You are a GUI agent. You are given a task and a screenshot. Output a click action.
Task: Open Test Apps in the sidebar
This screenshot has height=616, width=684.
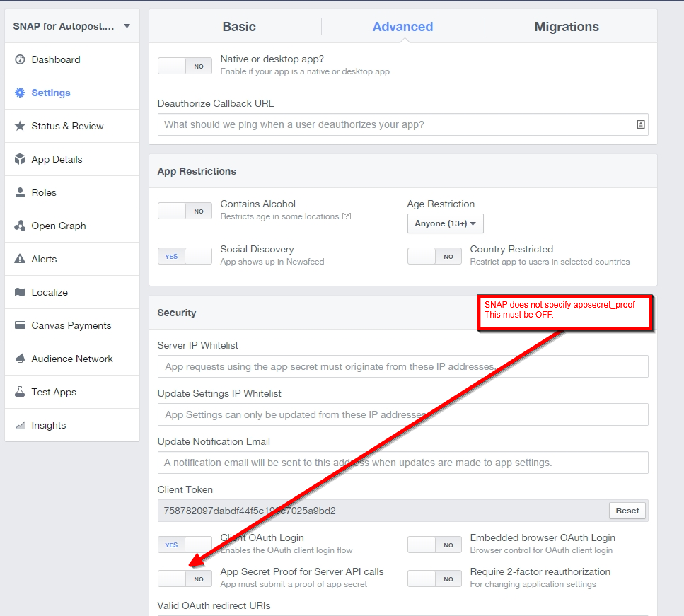72,391
